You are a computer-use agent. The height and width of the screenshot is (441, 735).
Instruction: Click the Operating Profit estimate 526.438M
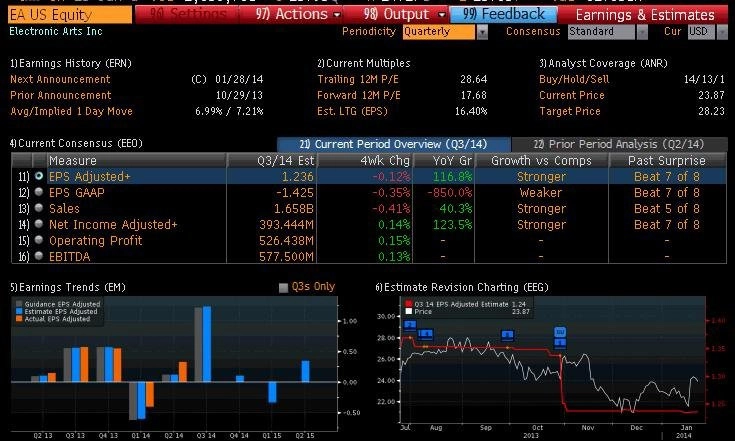[286, 240]
